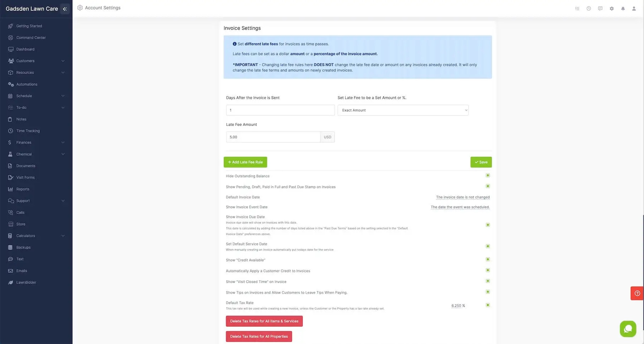Click the settings gear in top bar
The height and width of the screenshot is (344, 644).
pos(611,9)
